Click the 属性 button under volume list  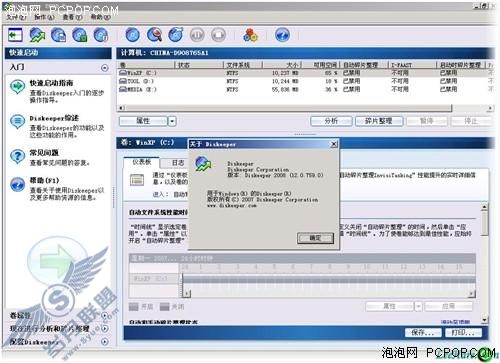tap(143, 121)
